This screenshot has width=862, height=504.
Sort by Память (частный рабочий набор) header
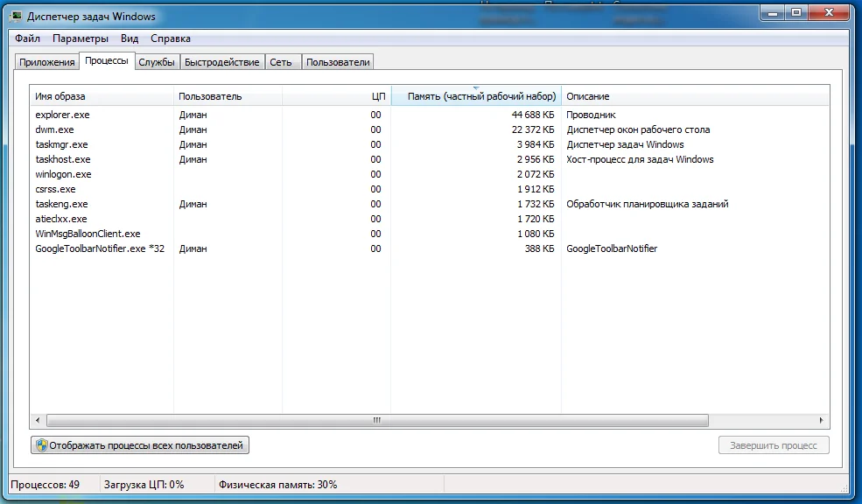point(476,96)
